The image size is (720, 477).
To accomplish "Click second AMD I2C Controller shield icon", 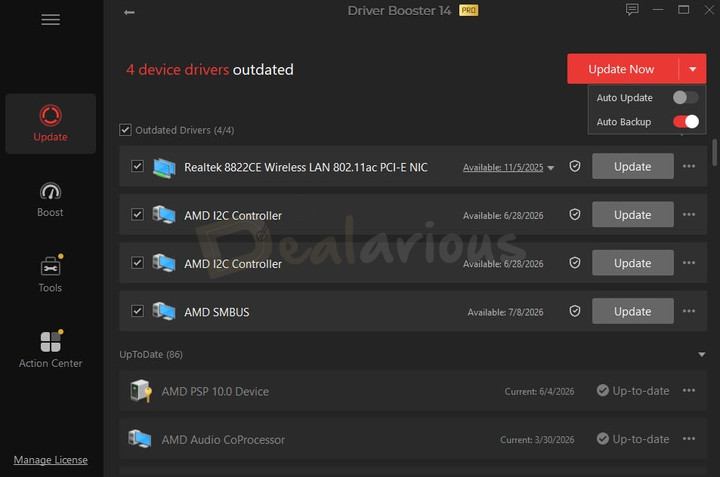I will (574, 263).
